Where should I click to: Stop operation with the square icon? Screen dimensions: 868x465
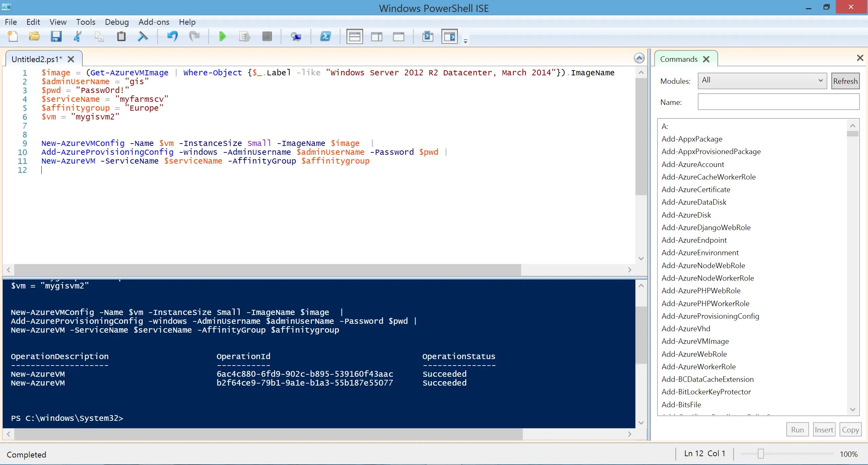(x=267, y=36)
